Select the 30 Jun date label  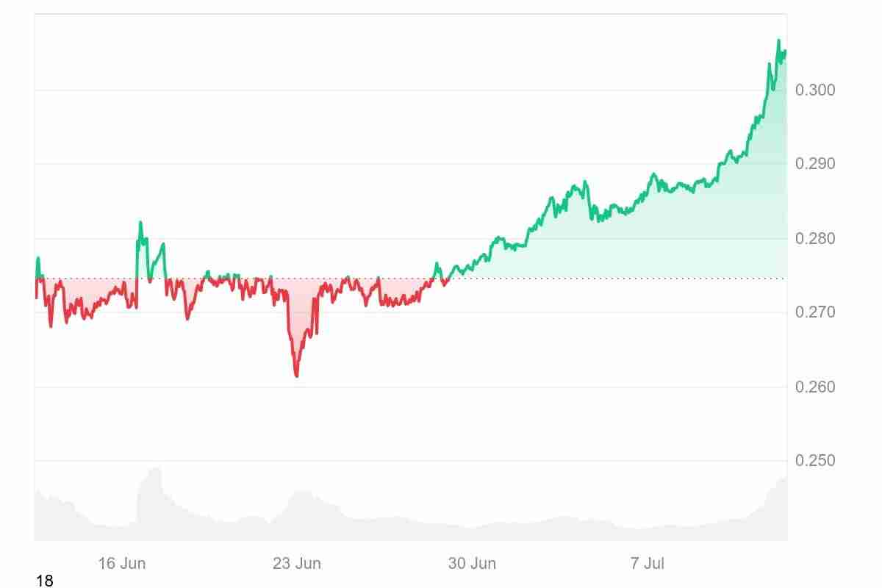(x=472, y=564)
